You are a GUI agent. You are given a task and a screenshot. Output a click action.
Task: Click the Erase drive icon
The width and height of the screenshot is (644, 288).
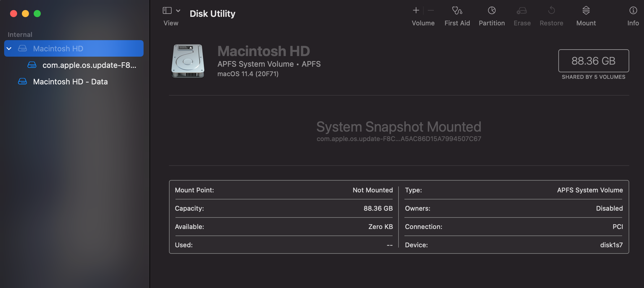click(x=522, y=11)
